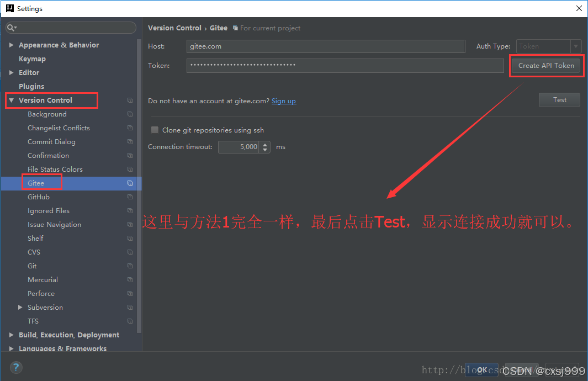Decrease the connection timeout with down arrow
This screenshot has height=381, width=588.
click(x=265, y=150)
